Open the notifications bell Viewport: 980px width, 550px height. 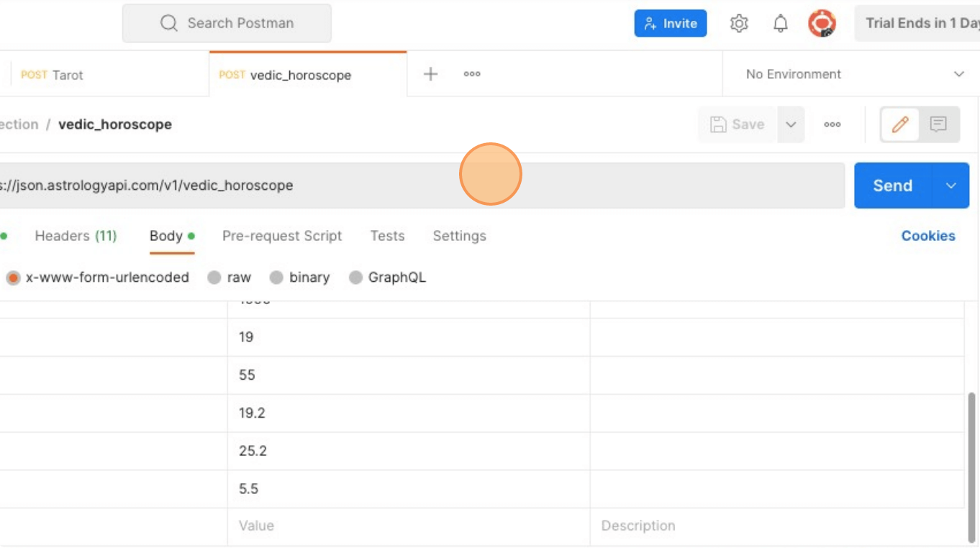tap(781, 24)
